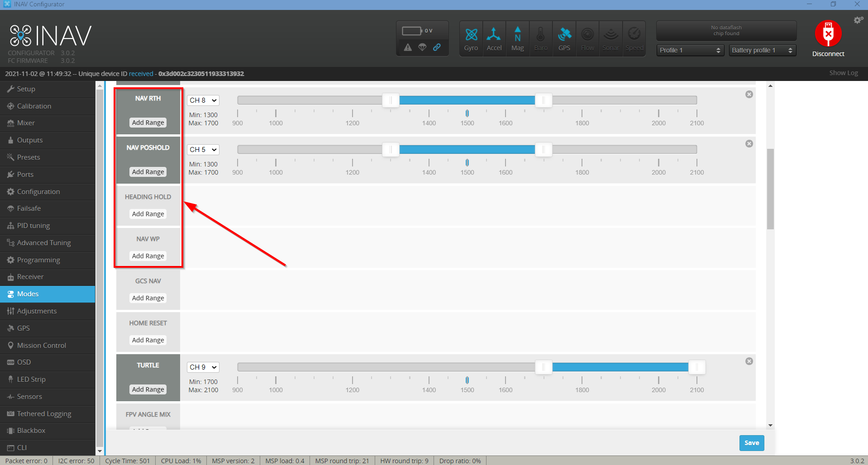
Task: Save the mode configuration
Action: [751, 443]
